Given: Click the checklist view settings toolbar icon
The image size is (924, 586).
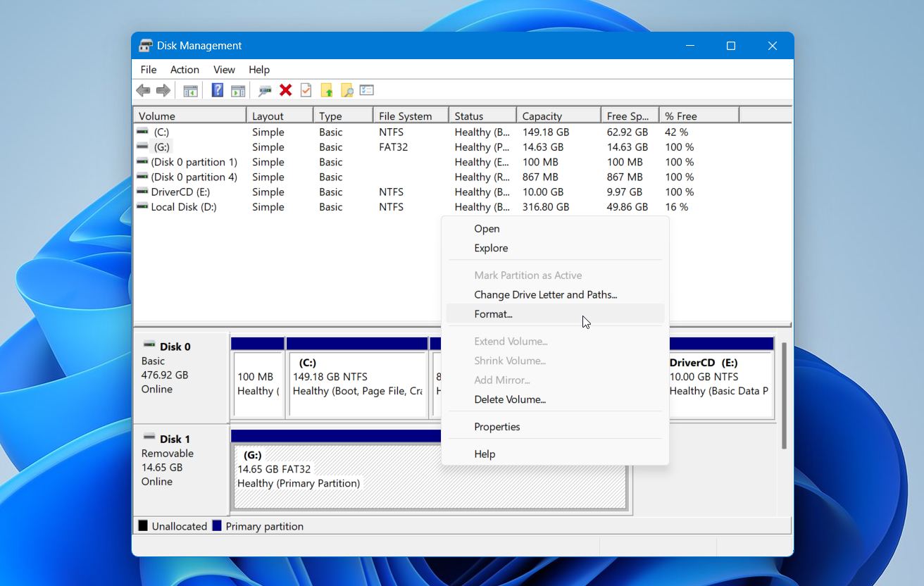Looking at the screenshot, I should click(x=366, y=90).
